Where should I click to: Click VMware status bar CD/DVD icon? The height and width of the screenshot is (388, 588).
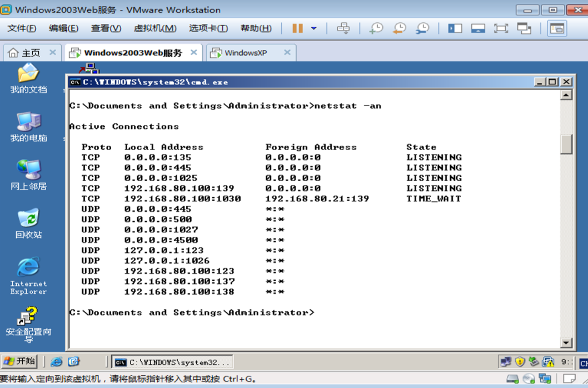point(529,379)
